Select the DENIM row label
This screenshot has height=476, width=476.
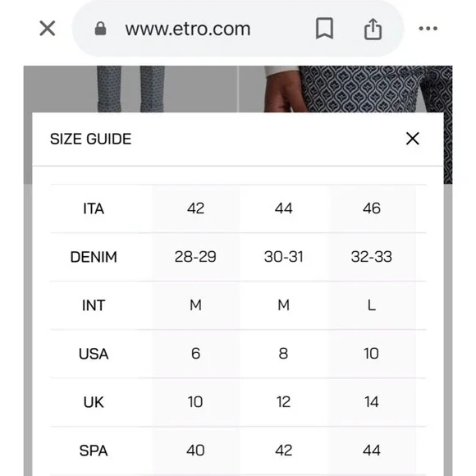94,257
